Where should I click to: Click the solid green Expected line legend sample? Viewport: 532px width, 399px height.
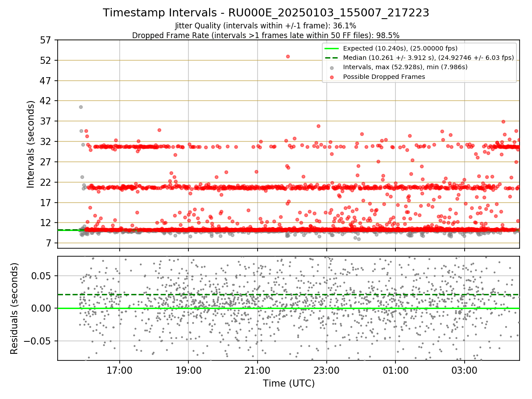pyautogui.click(x=332, y=48)
